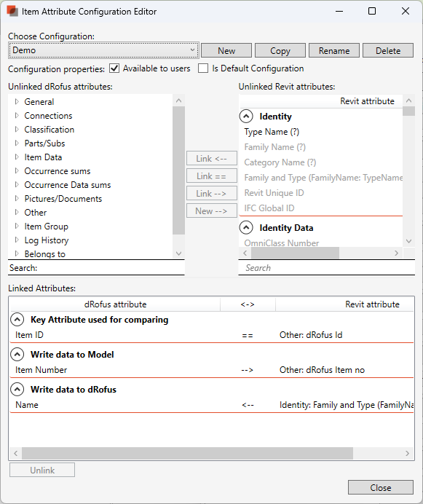Image resolution: width=423 pixels, height=504 pixels.
Task: Click the Revit attributes Search field
Action: tap(327, 268)
